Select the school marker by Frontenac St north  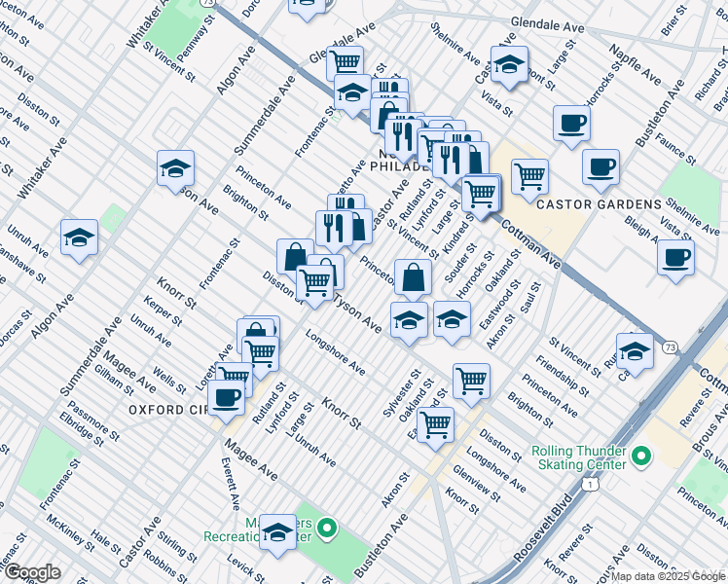point(353,94)
